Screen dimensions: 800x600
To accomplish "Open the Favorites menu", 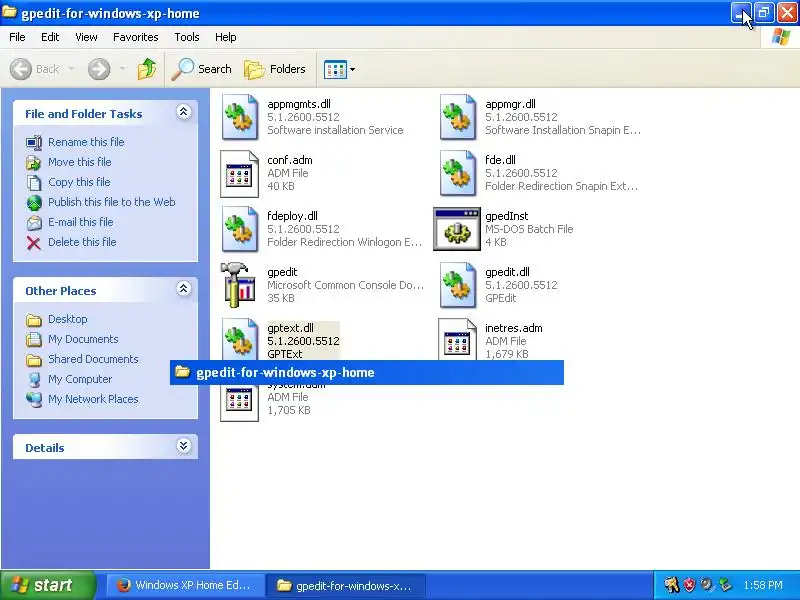I will [136, 37].
